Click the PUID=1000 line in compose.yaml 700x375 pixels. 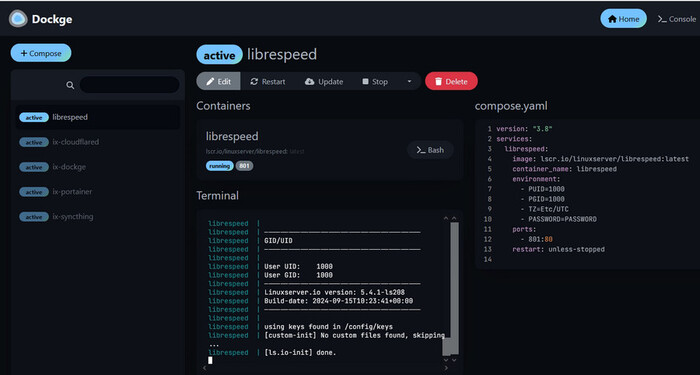[x=542, y=189]
